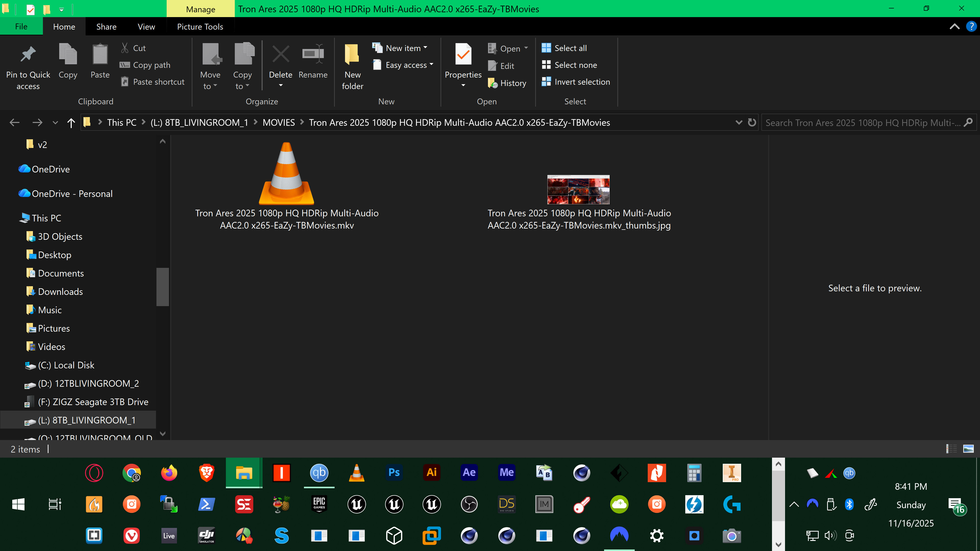Viewport: 980px width, 551px height.
Task: Expand the New item dropdown
Action: (425, 48)
